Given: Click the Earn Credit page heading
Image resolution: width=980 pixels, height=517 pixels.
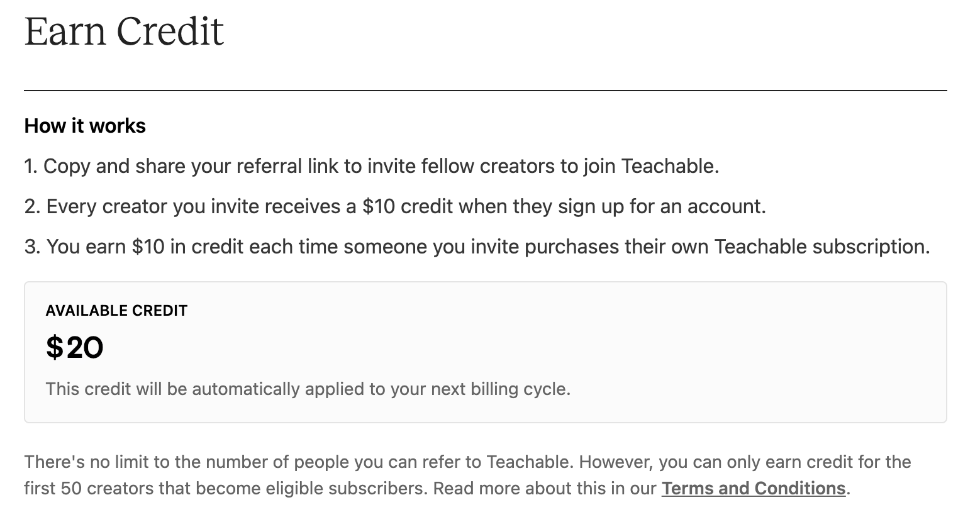Looking at the screenshot, I should (x=124, y=31).
